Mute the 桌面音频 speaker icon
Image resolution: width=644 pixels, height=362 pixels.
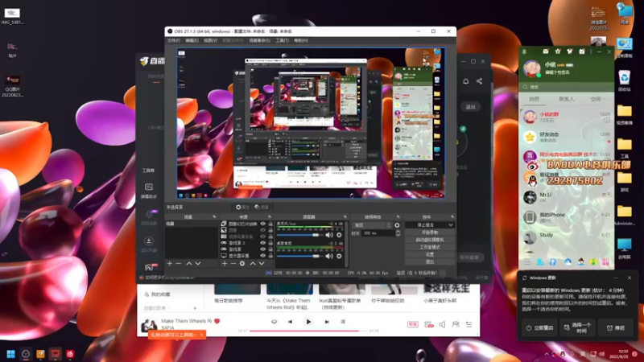(329, 256)
